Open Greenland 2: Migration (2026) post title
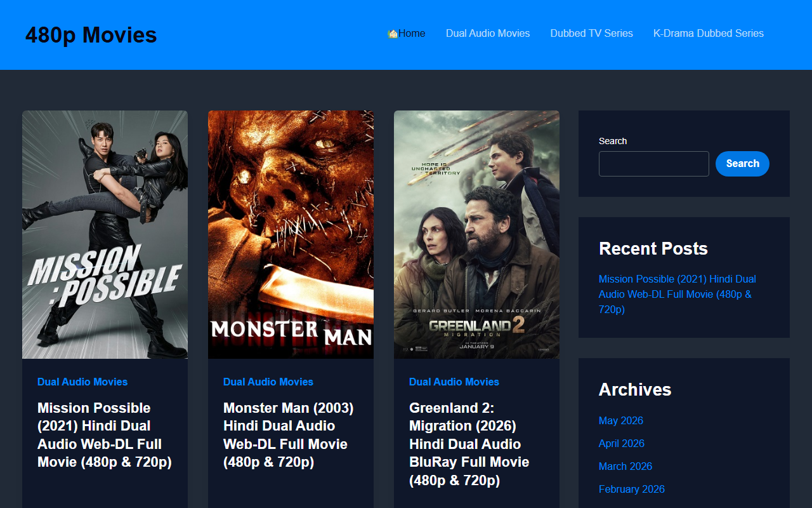Image resolution: width=812 pixels, height=508 pixels. (x=469, y=444)
